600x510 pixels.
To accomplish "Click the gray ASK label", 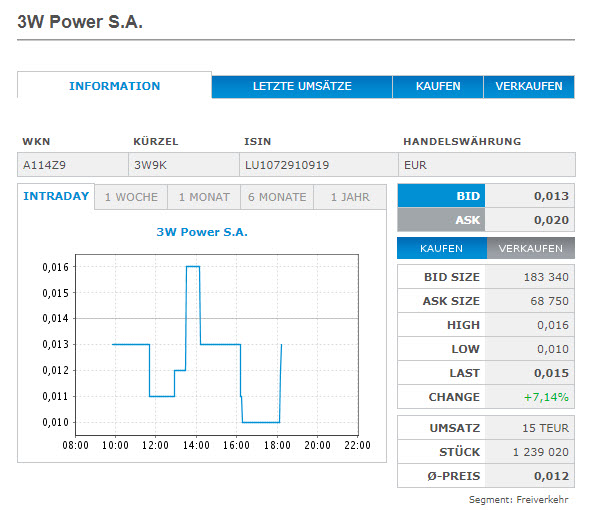I will point(441,220).
